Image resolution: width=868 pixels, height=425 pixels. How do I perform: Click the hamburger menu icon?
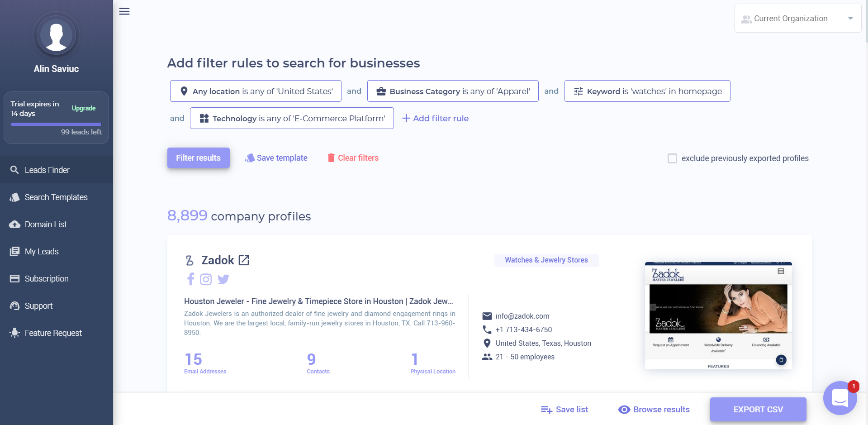click(124, 11)
